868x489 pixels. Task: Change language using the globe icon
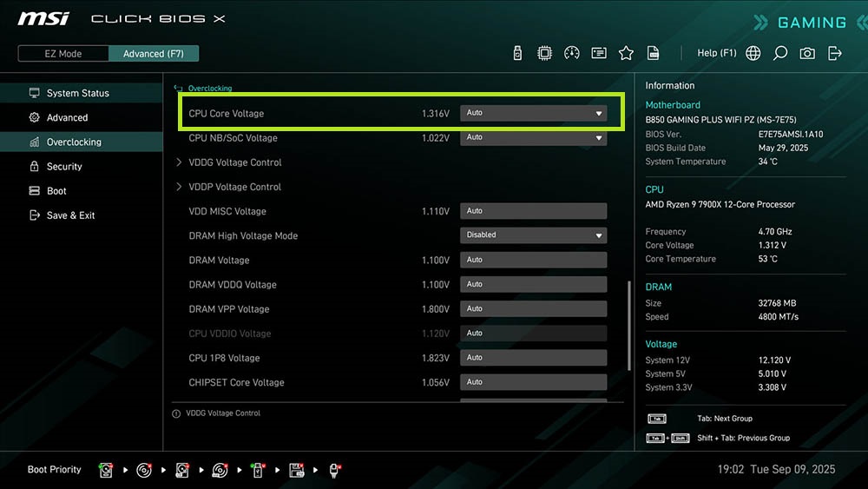pos(753,53)
